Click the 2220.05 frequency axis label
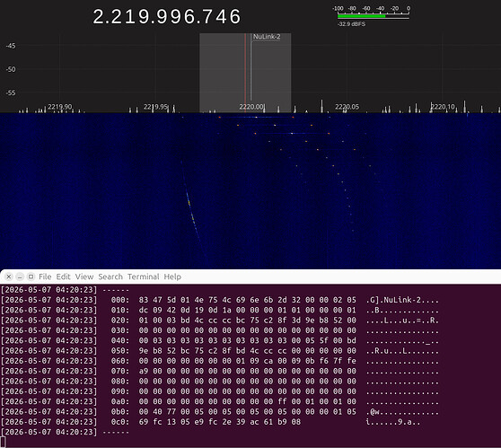This screenshot has height=448, width=501. (x=347, y=107)
